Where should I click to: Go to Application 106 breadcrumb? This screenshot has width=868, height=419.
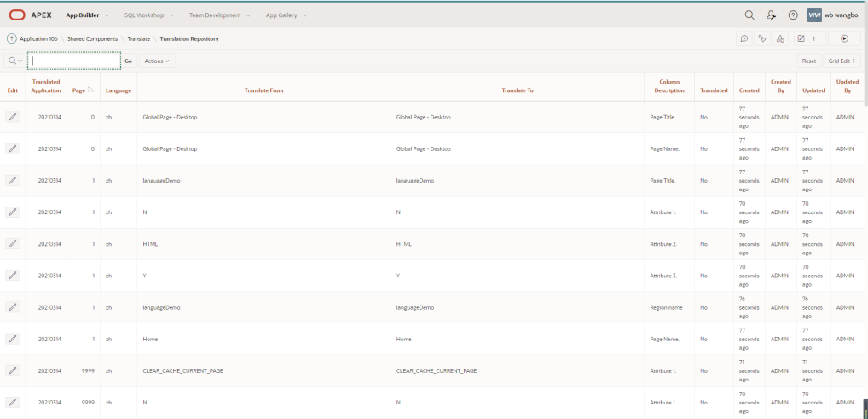[x=38, y=38]
